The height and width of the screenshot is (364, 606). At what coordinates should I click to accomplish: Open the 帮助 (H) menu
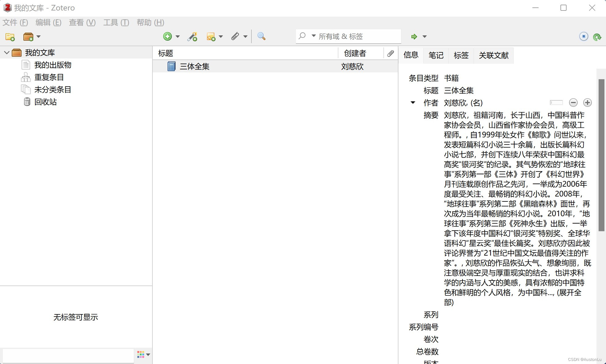[150, 22]
